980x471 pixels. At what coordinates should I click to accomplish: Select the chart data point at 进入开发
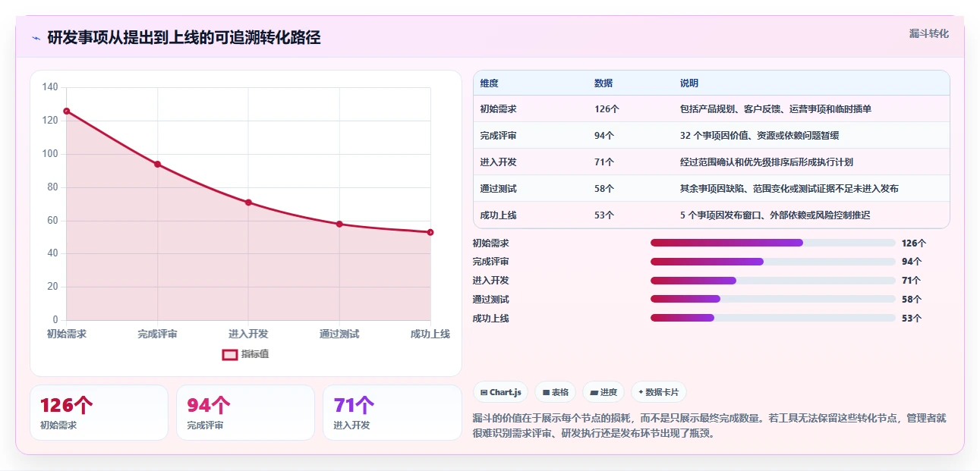248,203
